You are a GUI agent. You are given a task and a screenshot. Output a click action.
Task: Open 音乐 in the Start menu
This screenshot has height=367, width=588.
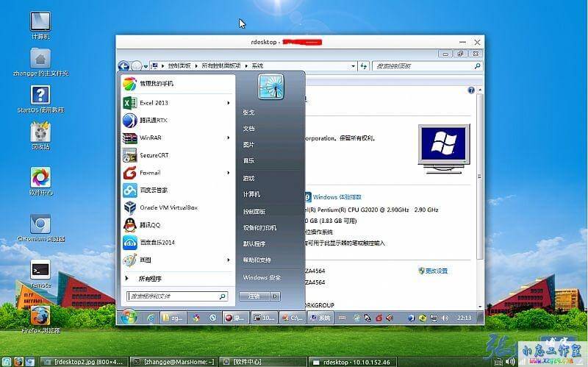(x=248, y=160)
